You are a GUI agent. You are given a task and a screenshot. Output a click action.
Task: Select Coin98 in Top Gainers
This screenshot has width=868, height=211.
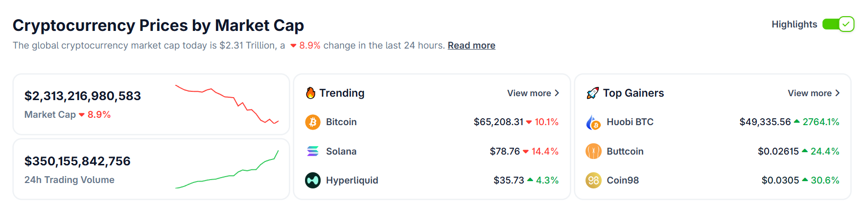[x=623, y=181]
